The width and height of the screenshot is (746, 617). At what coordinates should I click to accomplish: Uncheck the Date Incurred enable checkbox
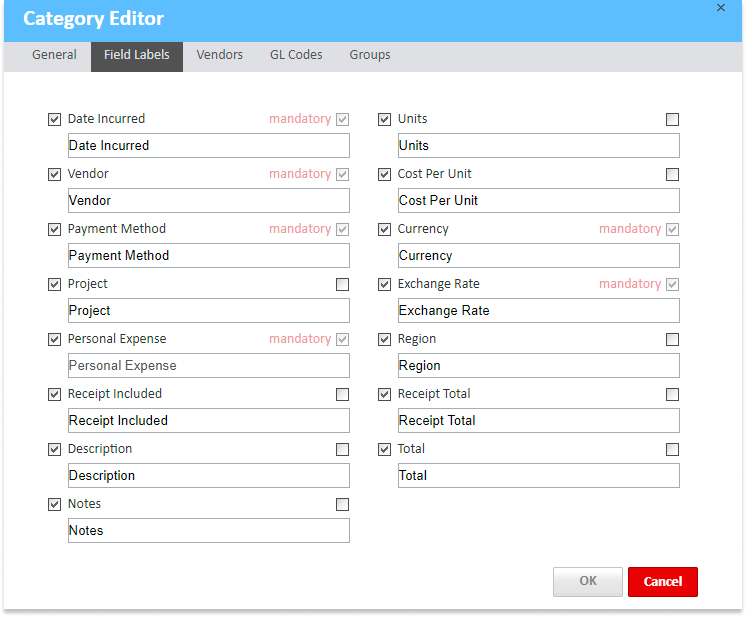coord(55,119)
